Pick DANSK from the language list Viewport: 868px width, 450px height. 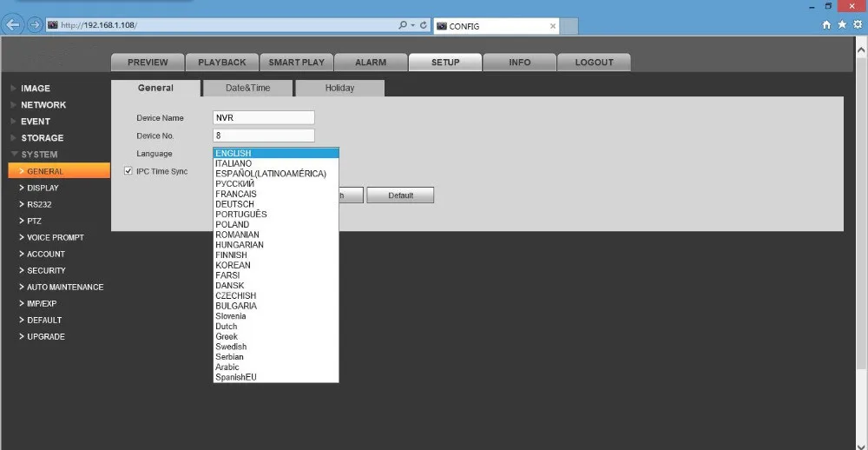coord(276,286)
